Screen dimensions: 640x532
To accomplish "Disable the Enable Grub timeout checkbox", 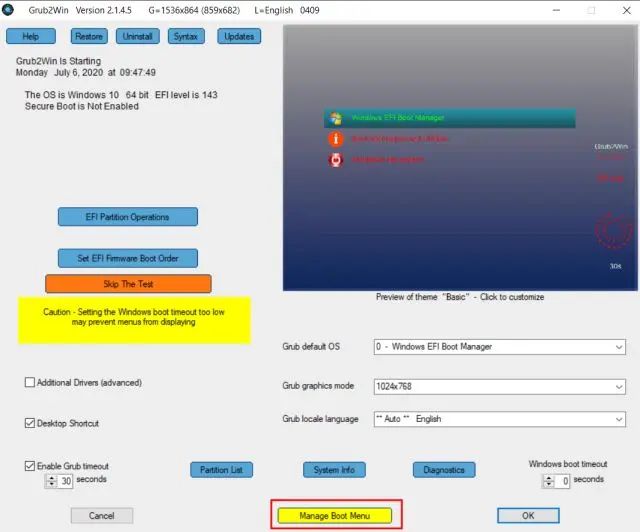I will (x=30, y=466).
